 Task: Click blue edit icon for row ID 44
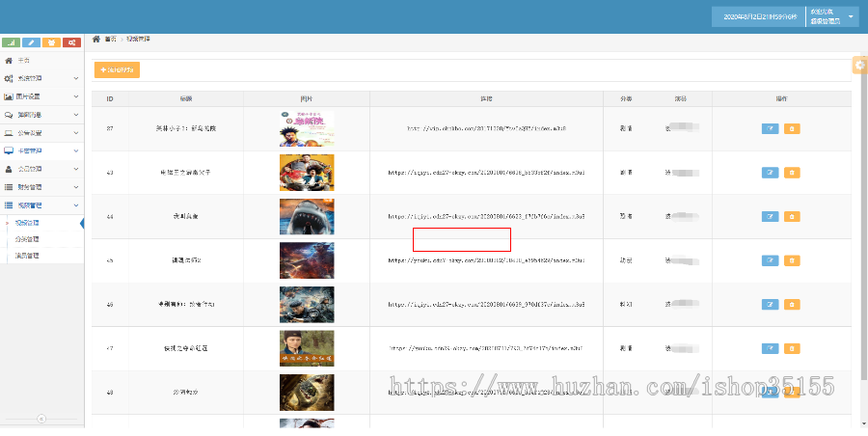(770, 217)
